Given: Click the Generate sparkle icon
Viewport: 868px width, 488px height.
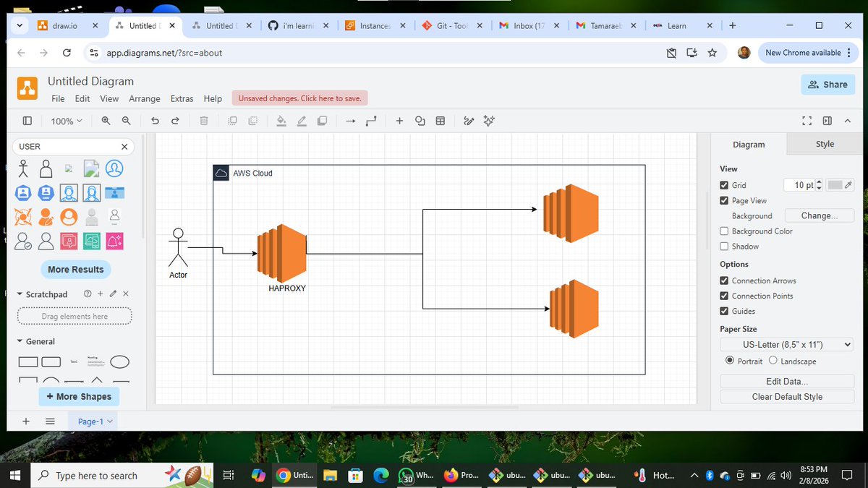Looking at the screenshot, I should tap(489, 121).
